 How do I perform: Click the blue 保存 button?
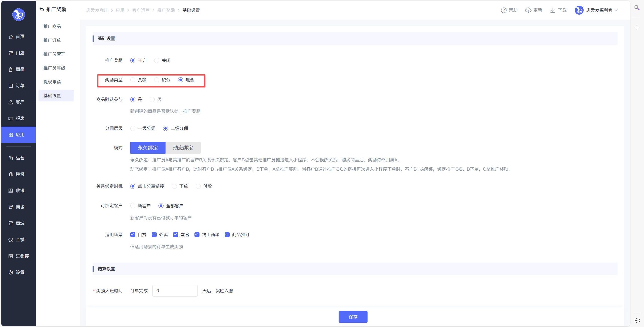(x=353, y=317)
